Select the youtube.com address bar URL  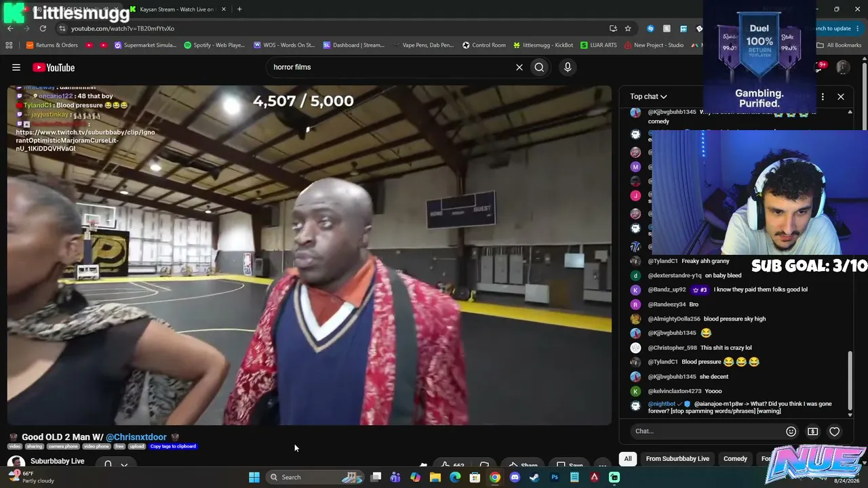point(123,28)
